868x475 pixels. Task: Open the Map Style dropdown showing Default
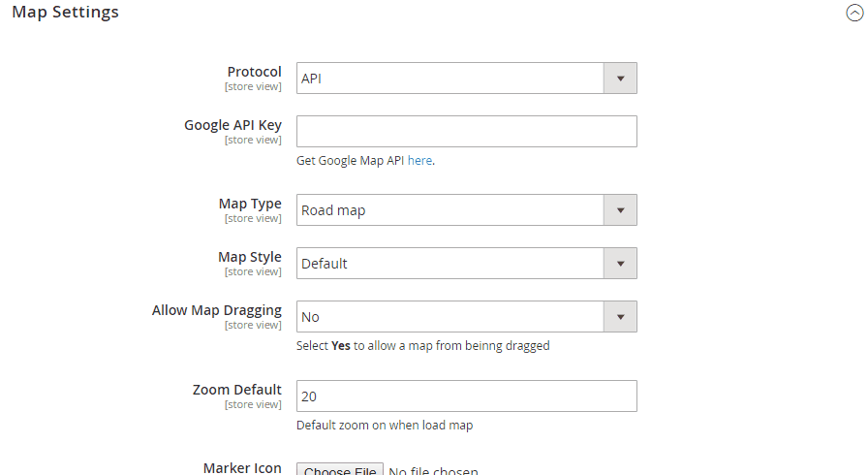[x=450, y=264]
